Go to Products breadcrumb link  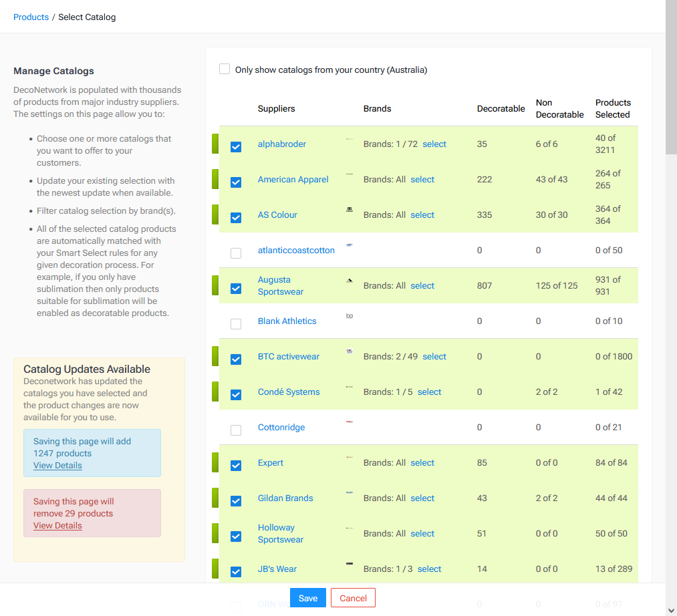tap(31, 17)
